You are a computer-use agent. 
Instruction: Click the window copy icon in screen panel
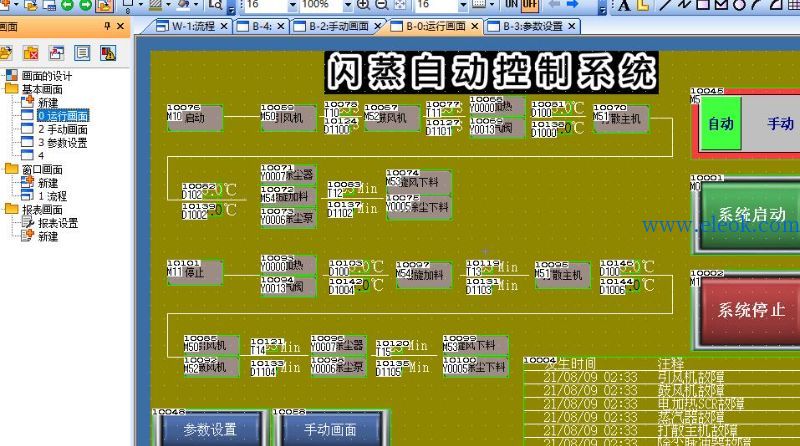[x=56, y=53]
